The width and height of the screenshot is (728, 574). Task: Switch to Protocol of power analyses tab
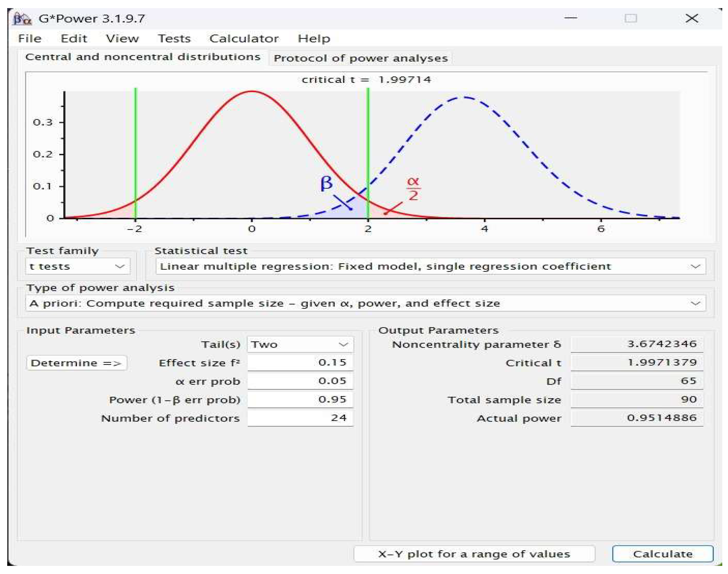(x=360, y=59)
